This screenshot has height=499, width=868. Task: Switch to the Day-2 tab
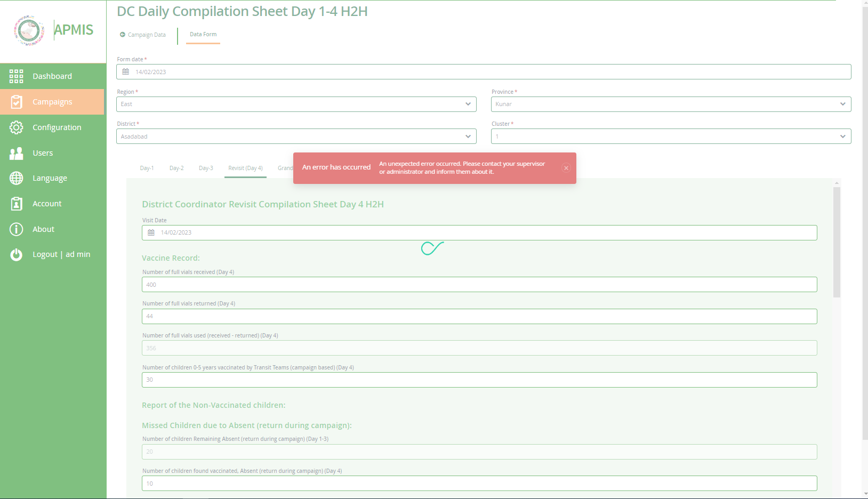coord(176,167)
